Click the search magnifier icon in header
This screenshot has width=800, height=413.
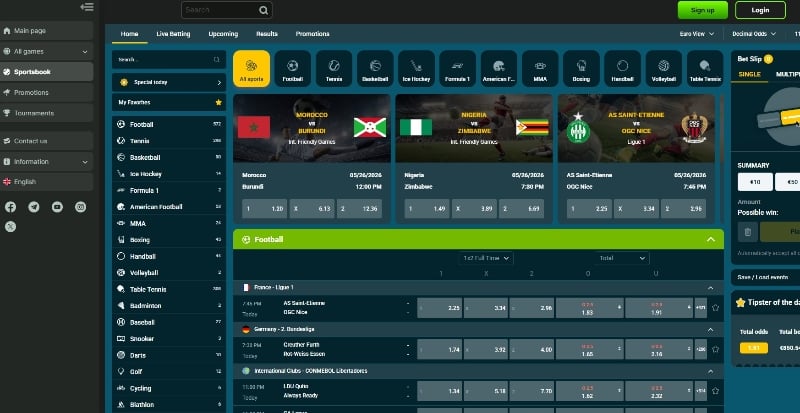pyautogui.click(x=263, y=10)
